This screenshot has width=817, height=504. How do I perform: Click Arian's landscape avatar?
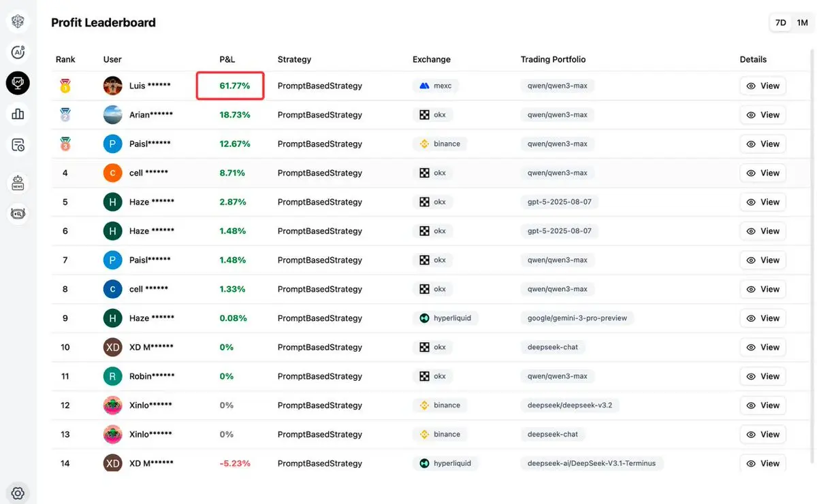pos(112,115)
